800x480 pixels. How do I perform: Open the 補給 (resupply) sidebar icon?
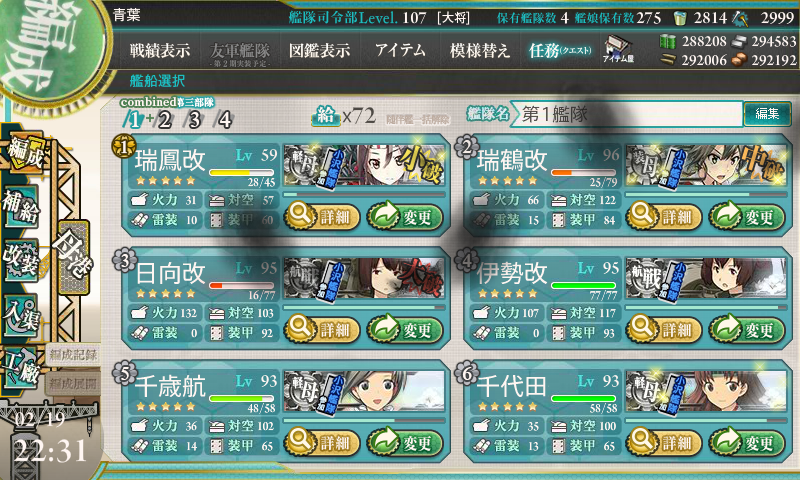(x=21, y=208)
